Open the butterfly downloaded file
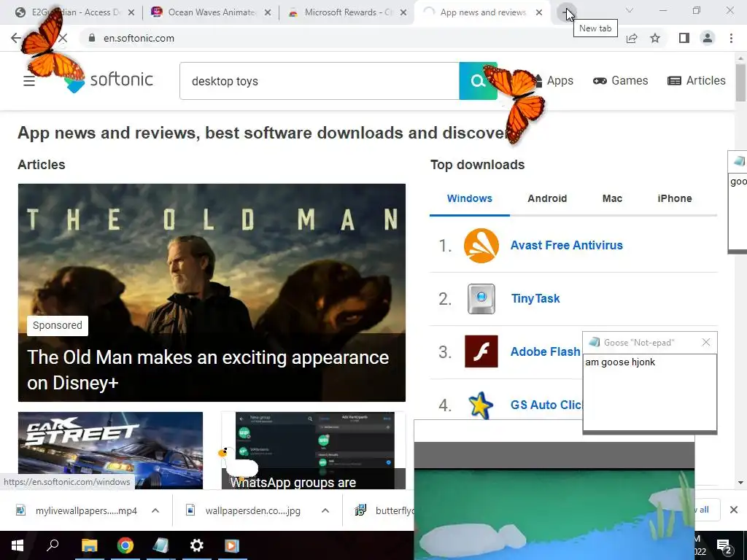This screenshot has width=747, height=560. tap(384, 510)
